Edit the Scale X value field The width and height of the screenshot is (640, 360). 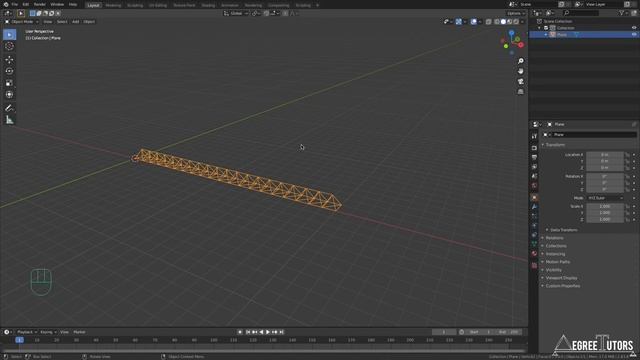click(x=605, y=207)
